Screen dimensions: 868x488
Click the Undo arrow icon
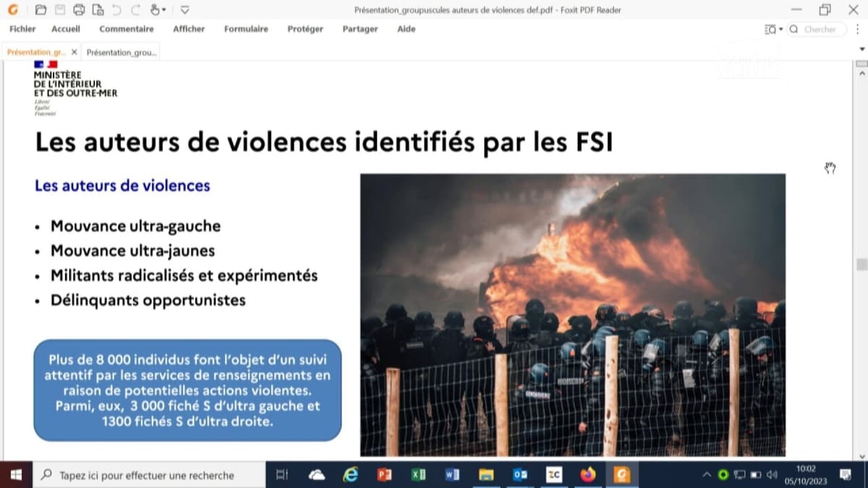[x=116, y=9]
